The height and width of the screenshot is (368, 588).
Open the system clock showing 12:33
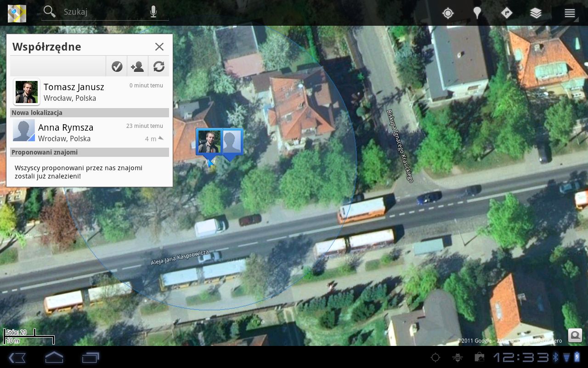tap(521, 357)
